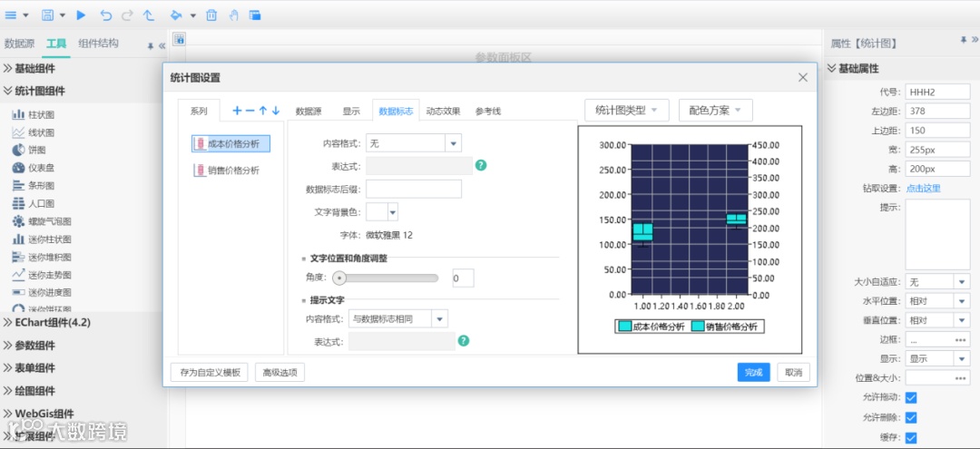
Task: Select the 迷你柱状图 component
Action: (x=41, y=239)
